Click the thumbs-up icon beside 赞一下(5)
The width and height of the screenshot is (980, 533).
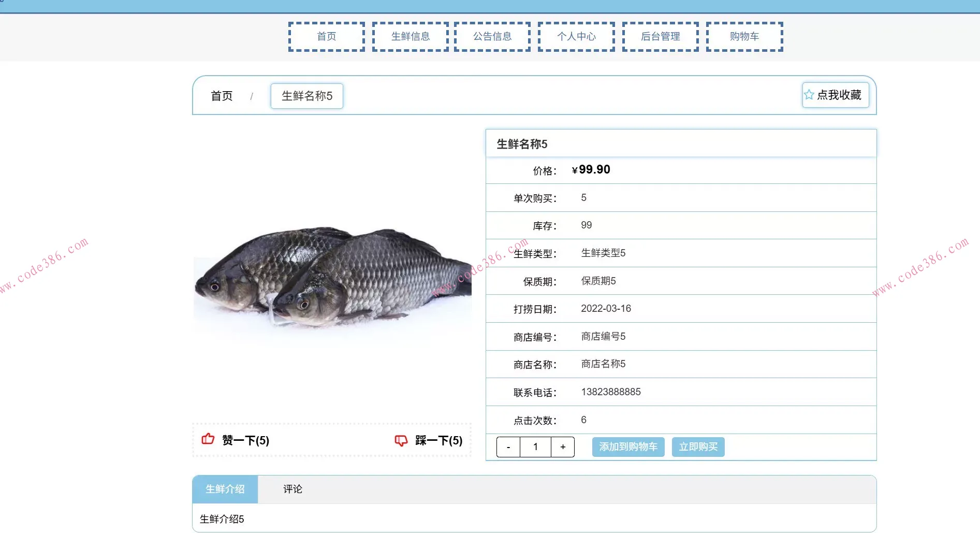tap(208, 439)
